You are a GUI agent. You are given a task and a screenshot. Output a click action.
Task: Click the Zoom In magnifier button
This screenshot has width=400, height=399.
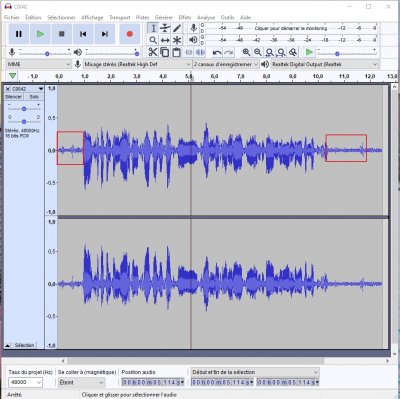246,52
